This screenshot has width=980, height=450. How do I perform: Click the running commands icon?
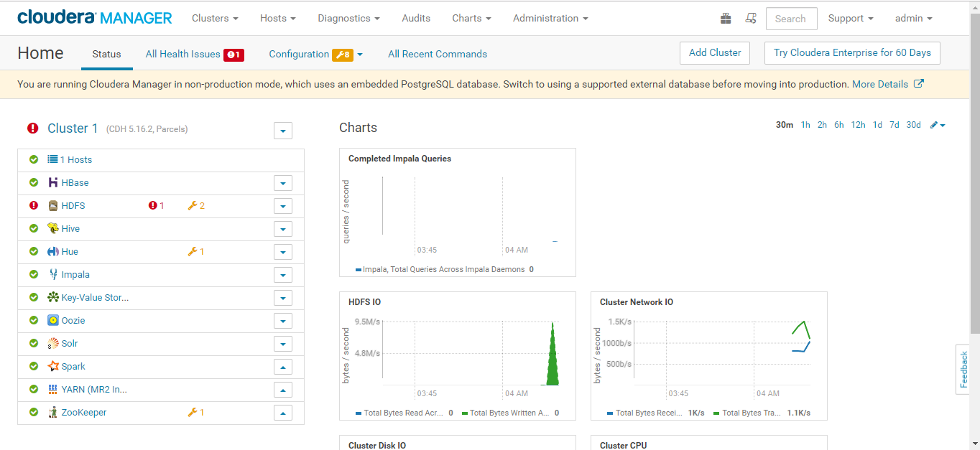click(x=751, y=18)
